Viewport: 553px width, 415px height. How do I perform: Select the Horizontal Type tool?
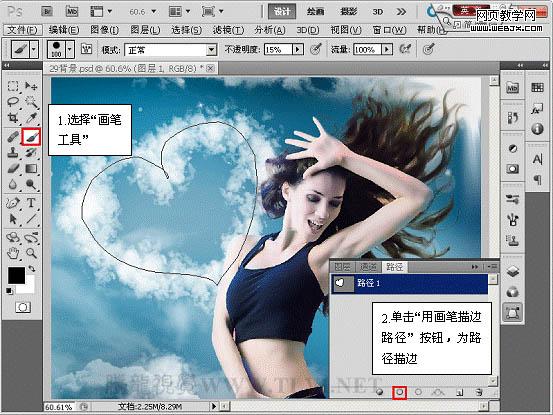tap(31, 203)
